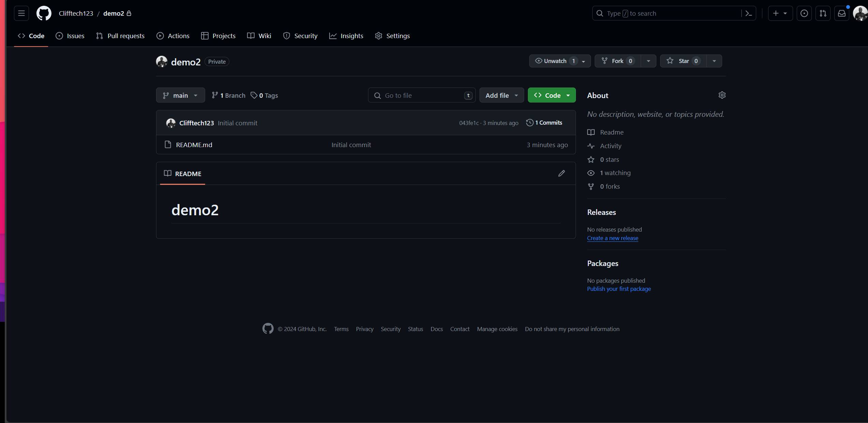Viewport: 868px width, 423px height.
Task: Click the demo2 repository title heading
Action: click(186, 62)
